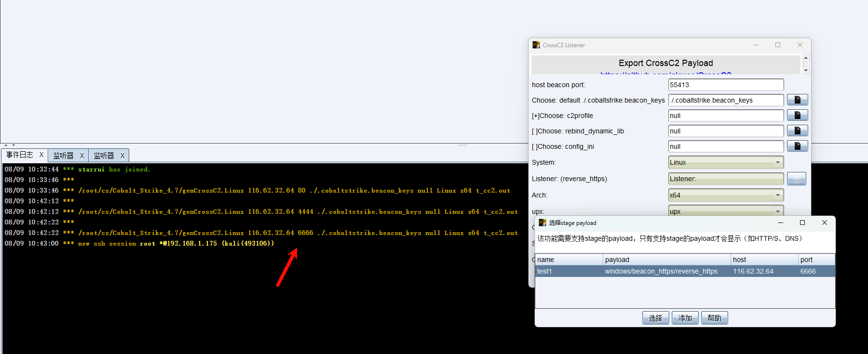The width and height of the screenshot is (868, 354).
Task: Maximize the 选择stage payload dialog
Action: (x=802, y=223)
